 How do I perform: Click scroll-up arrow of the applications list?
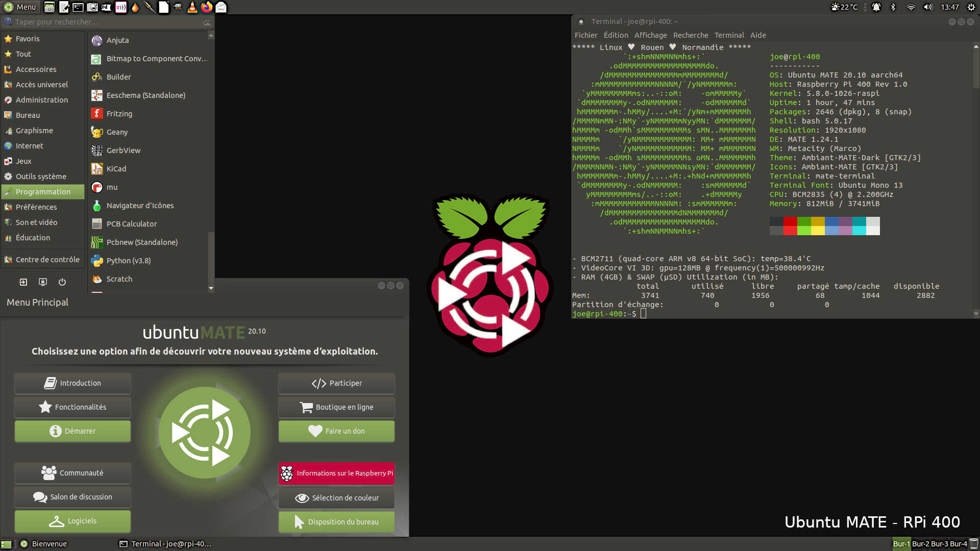click(x=211, y=35)
